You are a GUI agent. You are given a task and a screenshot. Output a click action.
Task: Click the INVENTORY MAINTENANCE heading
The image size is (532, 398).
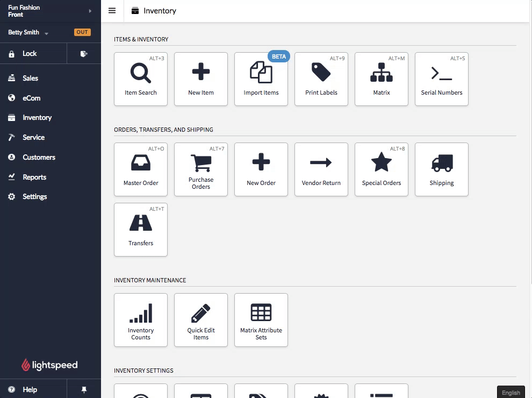pos(150,281)
